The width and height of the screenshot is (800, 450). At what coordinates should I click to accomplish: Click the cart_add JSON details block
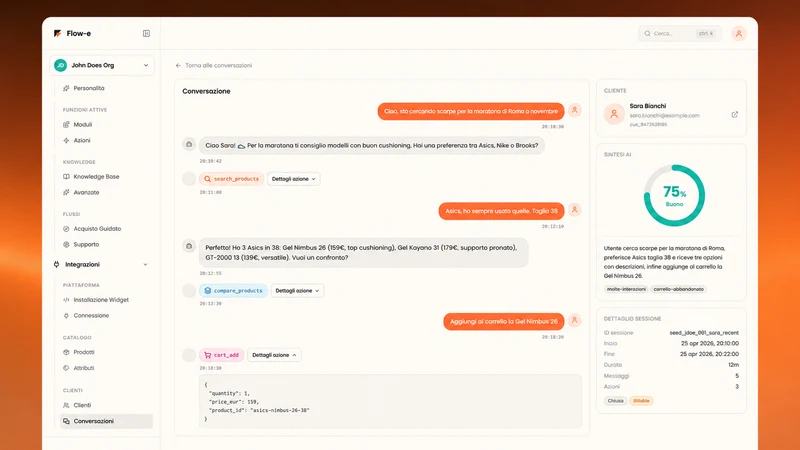tap(390, 402)
